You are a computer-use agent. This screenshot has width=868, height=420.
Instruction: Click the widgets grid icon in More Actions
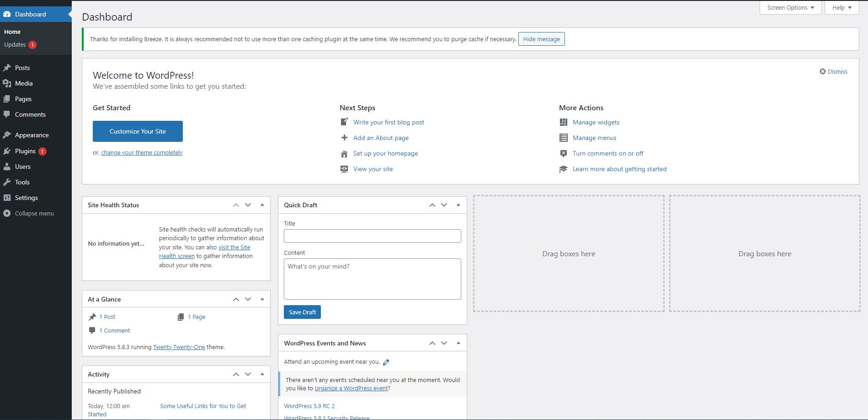pyautogui.click(x=564, y=122)
